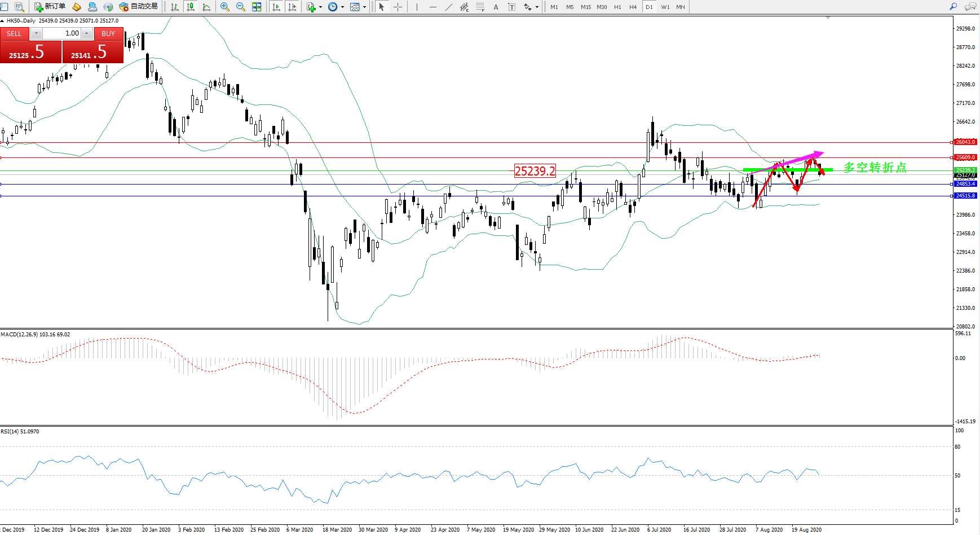Toggle chart auto scroll
980x535 pixels.
[276, 7]
